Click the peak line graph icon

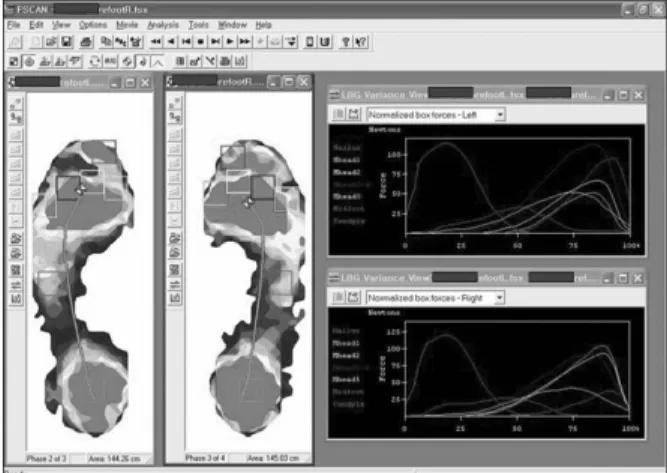tap(158, 62)
